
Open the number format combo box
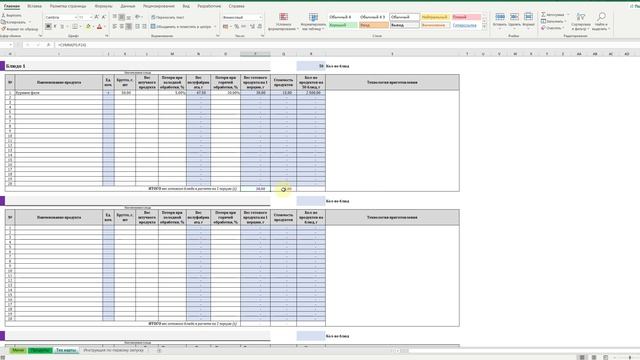click(242, 17)
